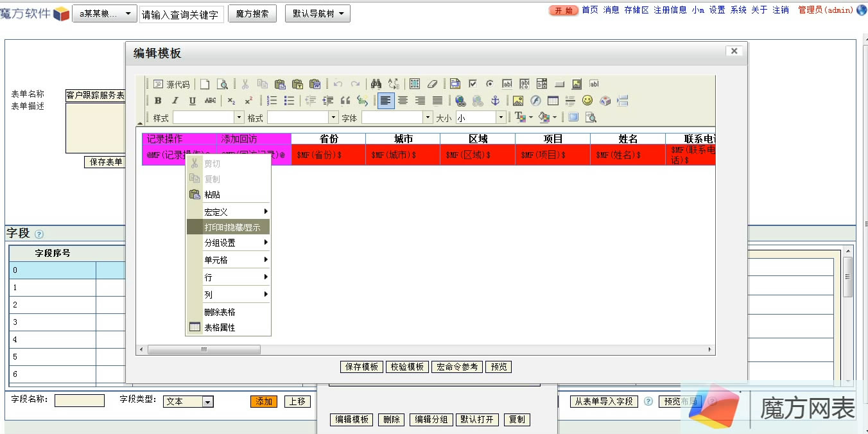This screenshot has height=434, width=868.
Task: Open the 默认导航树 dropdown
Action: click(318, 13)
